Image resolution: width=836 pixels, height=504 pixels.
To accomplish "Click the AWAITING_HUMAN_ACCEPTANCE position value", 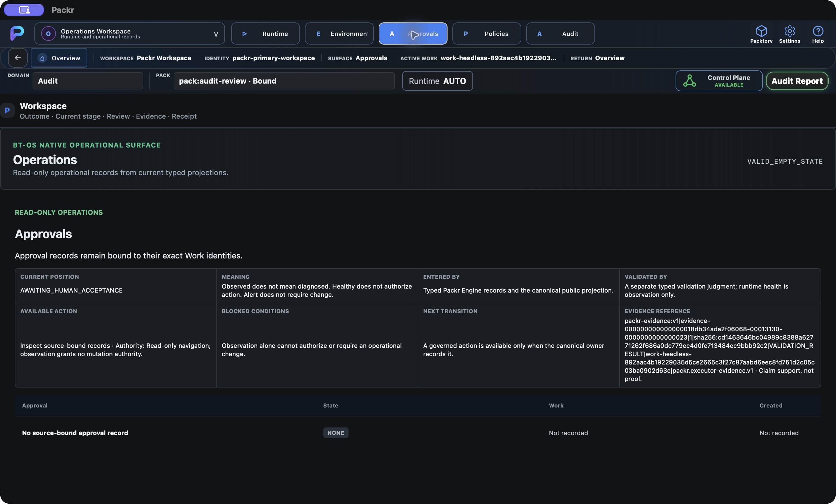I will 71,290.
